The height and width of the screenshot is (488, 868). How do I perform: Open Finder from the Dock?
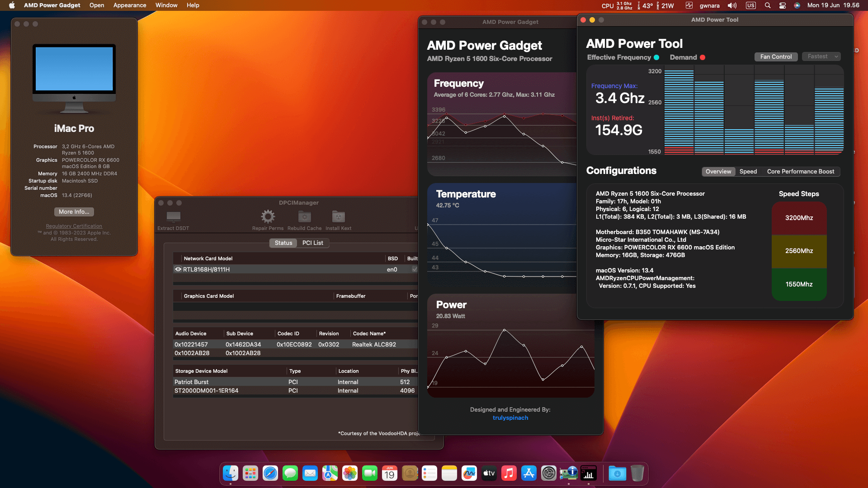(x=231, y=473)
